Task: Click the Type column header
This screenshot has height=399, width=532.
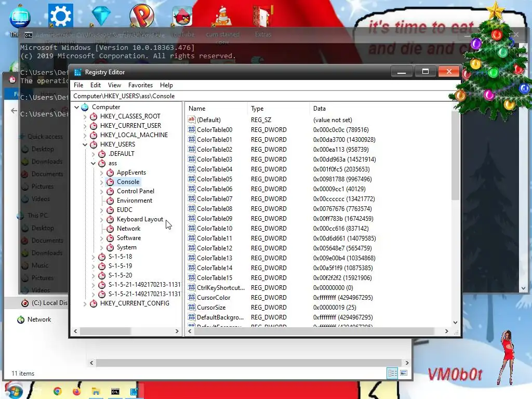Action: tap(278, 109)
